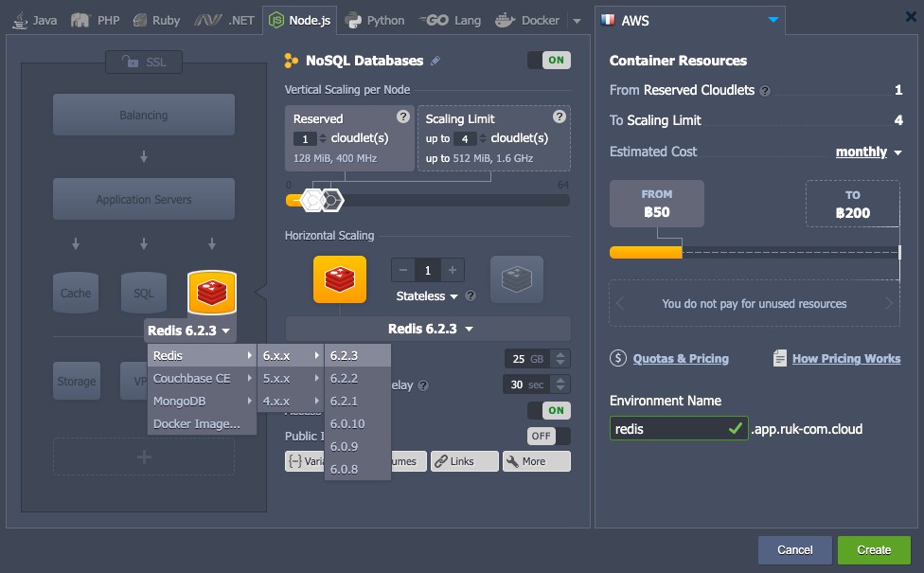Select version 6.2.1
Image resolution: width=924 pixels, height=573 pixels.
click(358, 401)
